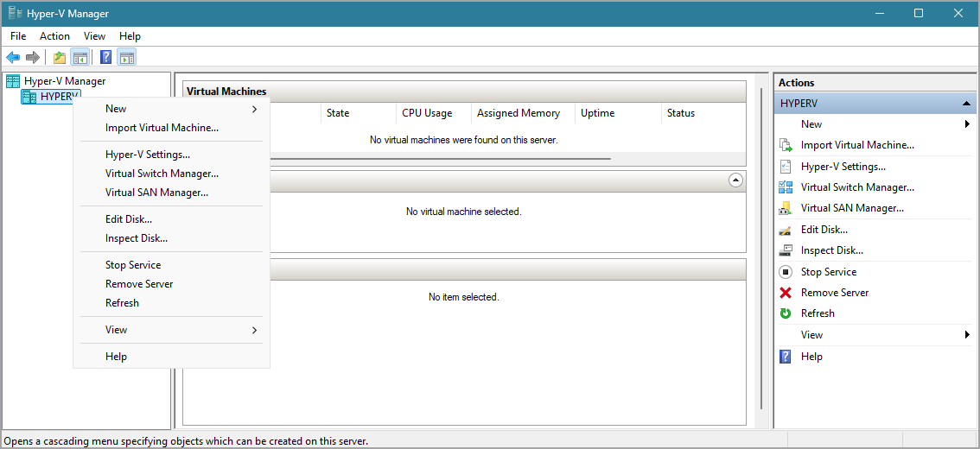Click the Virtual SAN Manager icon in Actions
Screen dimensions: 980x449
coord(786,208)
